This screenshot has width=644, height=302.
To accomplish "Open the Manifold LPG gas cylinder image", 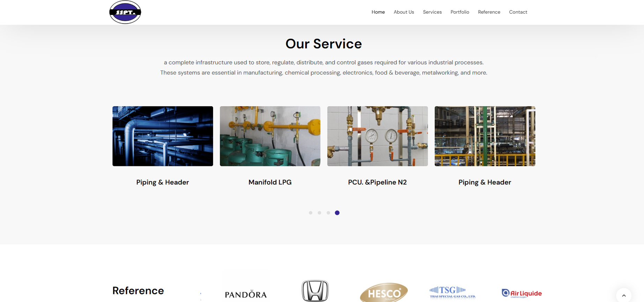I will click(270, 136).
